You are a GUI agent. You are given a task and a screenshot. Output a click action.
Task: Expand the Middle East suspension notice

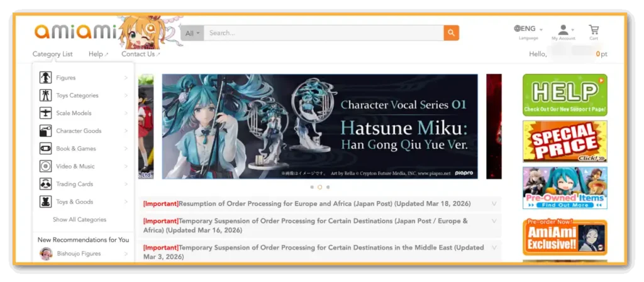pyautogui.click(x=494, y=247)
